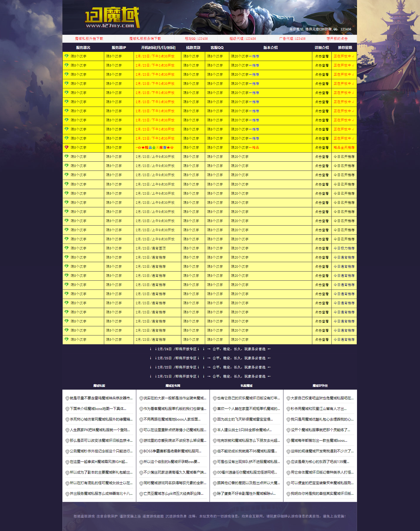420x531 pixels.
Task: Click icon beside '本人建议战士3只BB全部合魔域sf...'
Action: point(215,430)
